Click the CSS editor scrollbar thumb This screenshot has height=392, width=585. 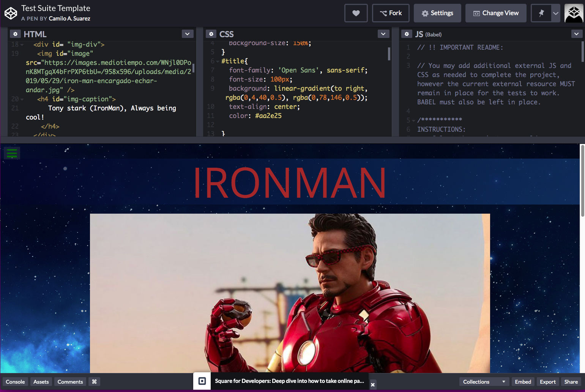389,54
